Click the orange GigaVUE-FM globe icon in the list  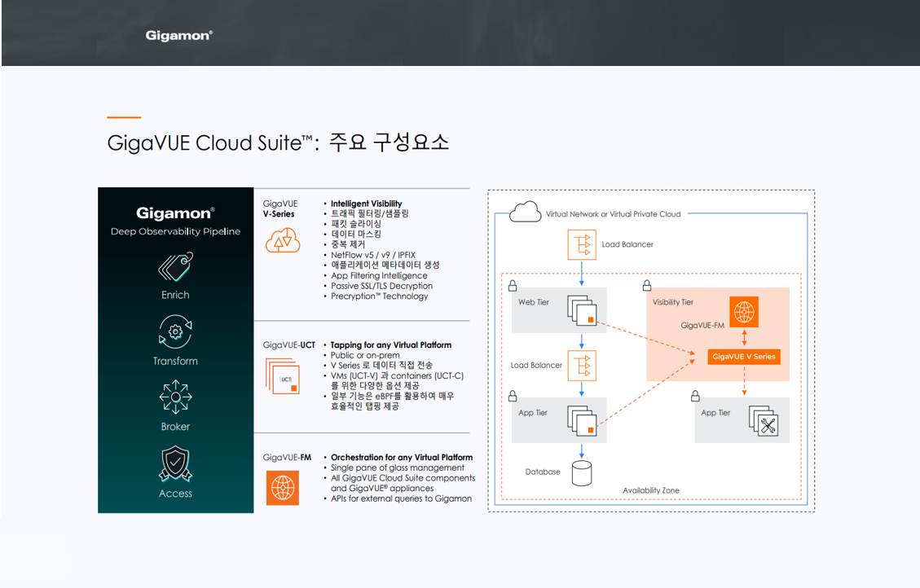pyautogui.click(x=283, y=488)
